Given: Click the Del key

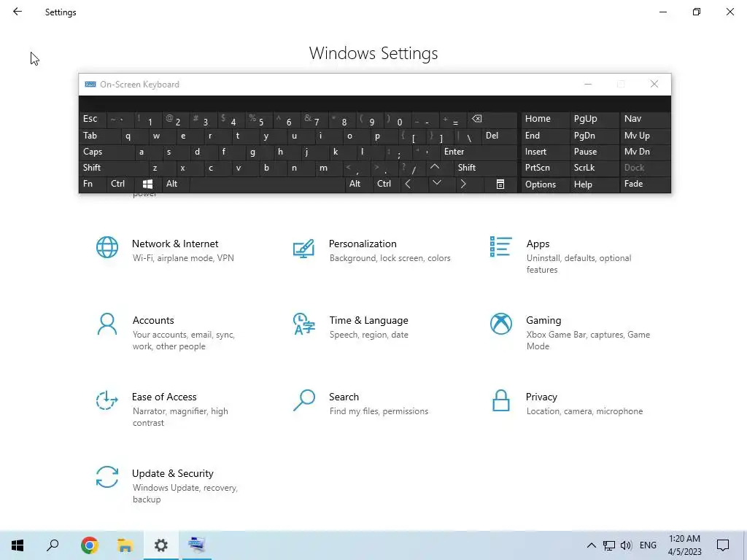Looking at the screenshot, I should coord(499,135).
